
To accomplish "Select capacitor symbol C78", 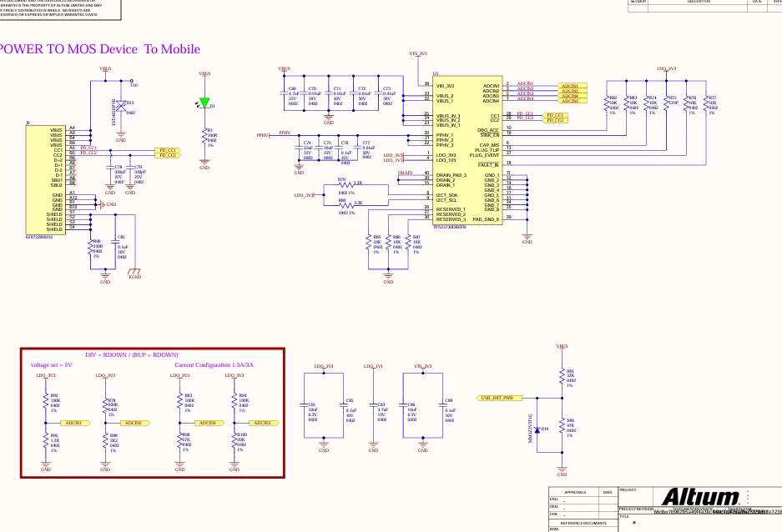I will click(110, 168).
